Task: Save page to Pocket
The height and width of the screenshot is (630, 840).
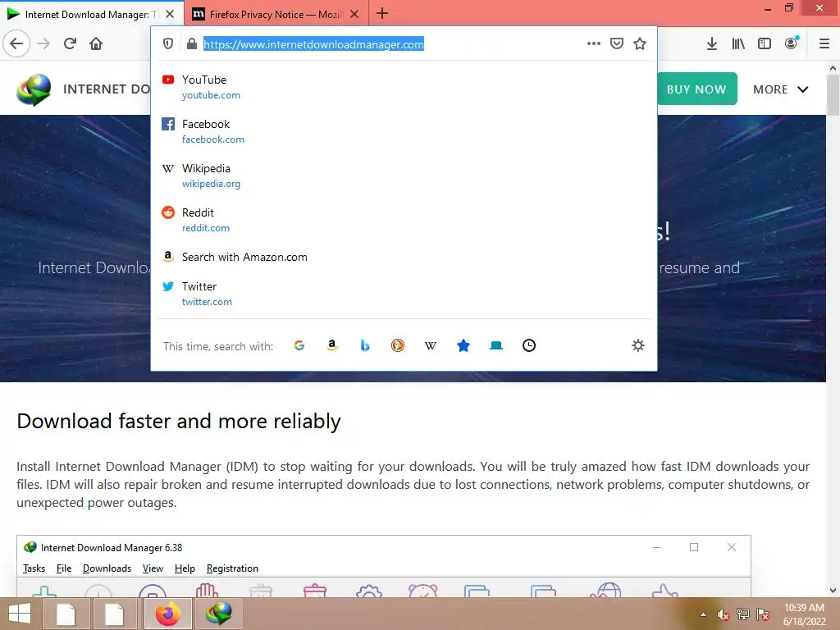Action: point(617,43)
